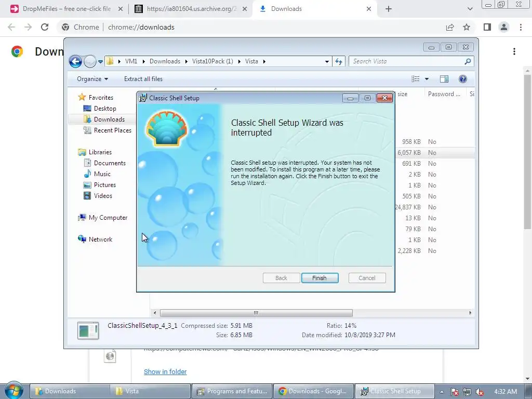Click the right scroll arrow in file list
Viewport: 532px width, 399px height.
470,313
